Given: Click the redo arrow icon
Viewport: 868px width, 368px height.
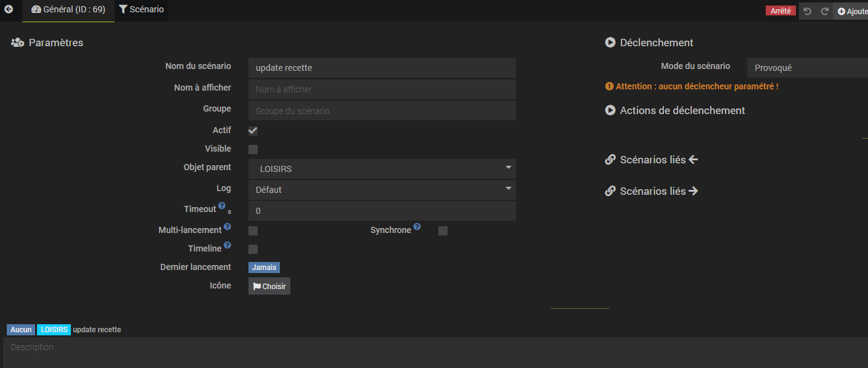Looking at the screenshot, I should point(824,11).
